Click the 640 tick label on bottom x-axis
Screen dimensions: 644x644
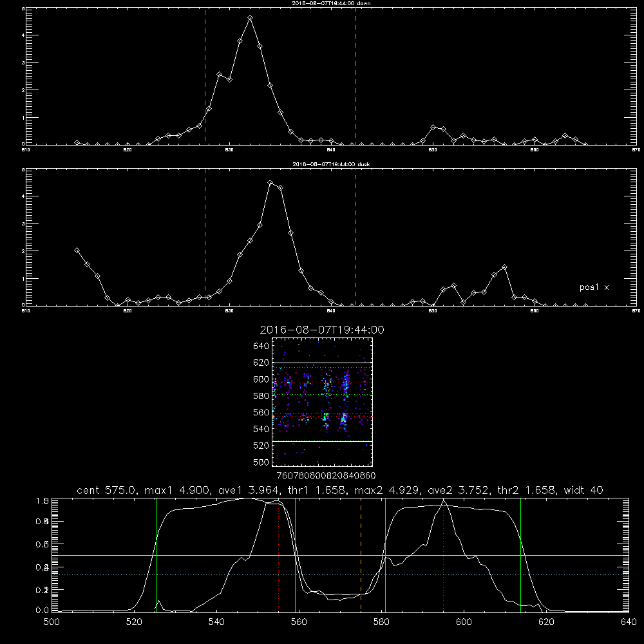pyautogui.click(x=629, y=622)
